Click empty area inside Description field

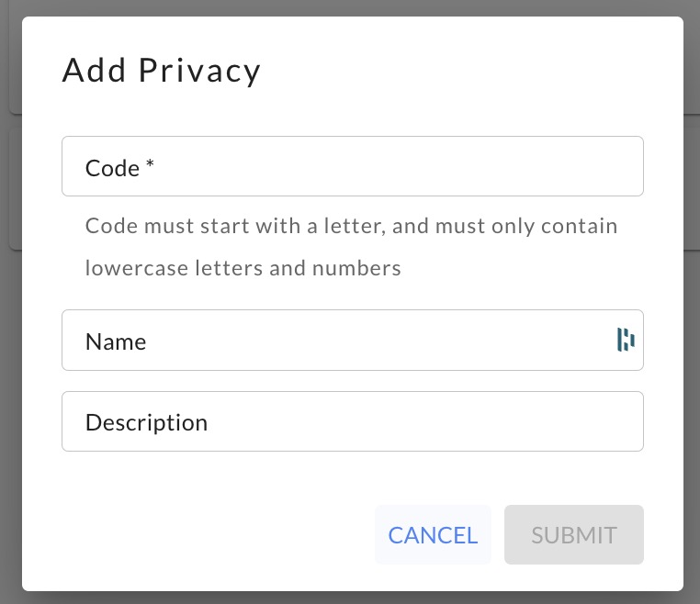point(424,421)
